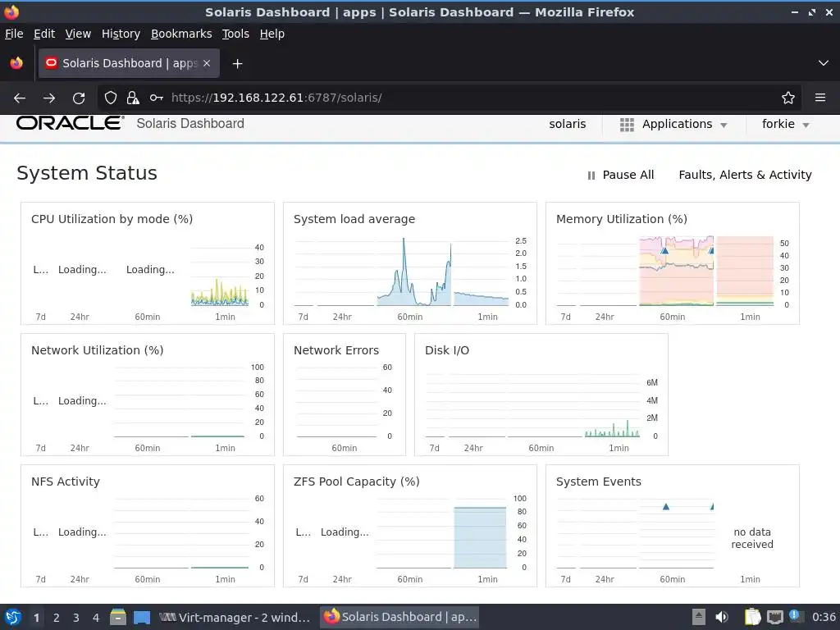This screenshot has height=630, width=840.
Task: Open the clipboard tray icon
Action: point(753,617)
